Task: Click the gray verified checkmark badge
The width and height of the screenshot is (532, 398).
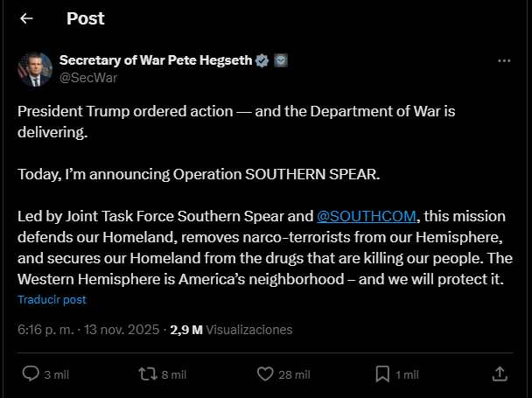Action: point(262,60)
